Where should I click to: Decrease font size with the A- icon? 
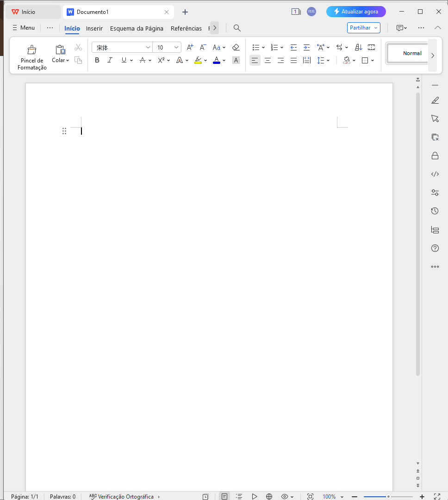[x=203, y=48]
